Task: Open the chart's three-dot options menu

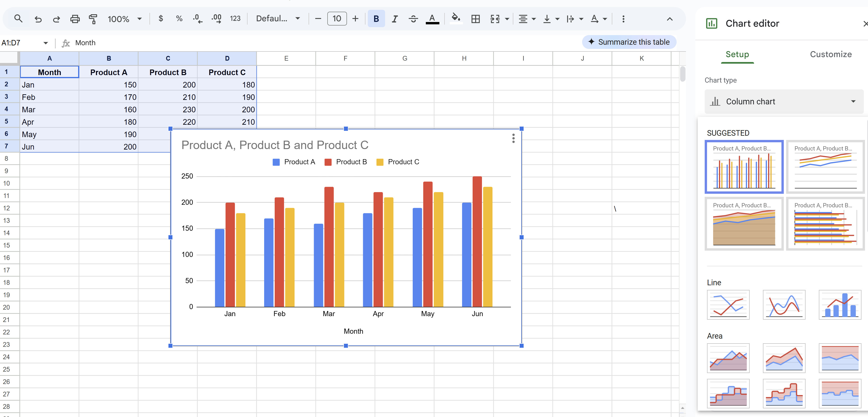Action: pyautogui.click(x=513, y=138)
